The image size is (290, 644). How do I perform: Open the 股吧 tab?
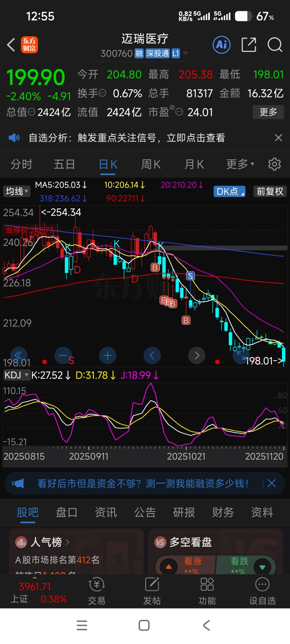(27, 512)
